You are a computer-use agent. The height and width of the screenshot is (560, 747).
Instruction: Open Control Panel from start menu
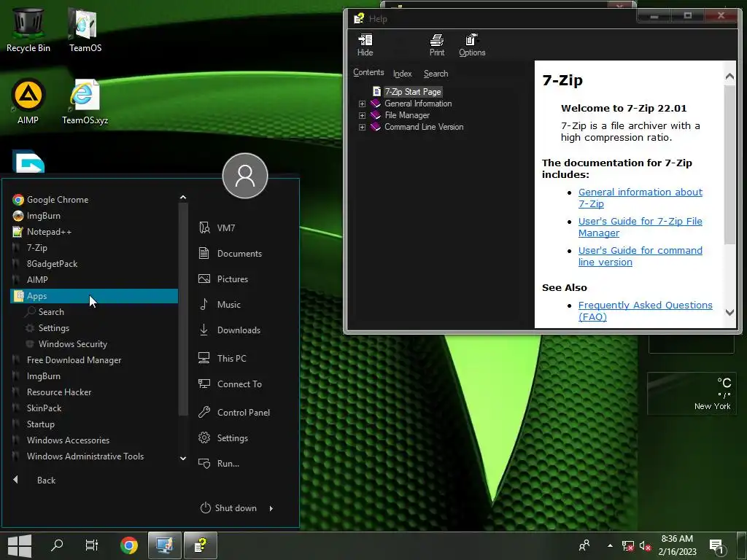coord(244,413)
